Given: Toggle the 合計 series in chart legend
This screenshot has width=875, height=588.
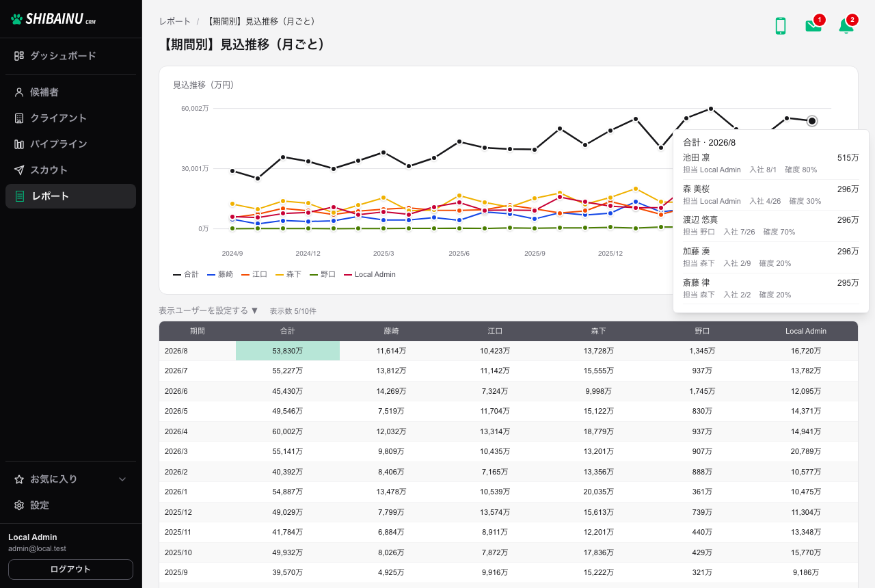Looking at the screenshot, I should click(186, 274).
